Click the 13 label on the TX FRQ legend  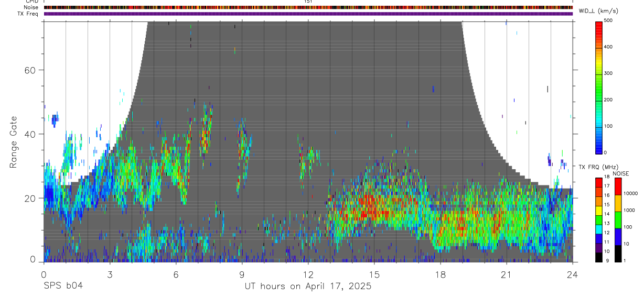coord(608,224)
